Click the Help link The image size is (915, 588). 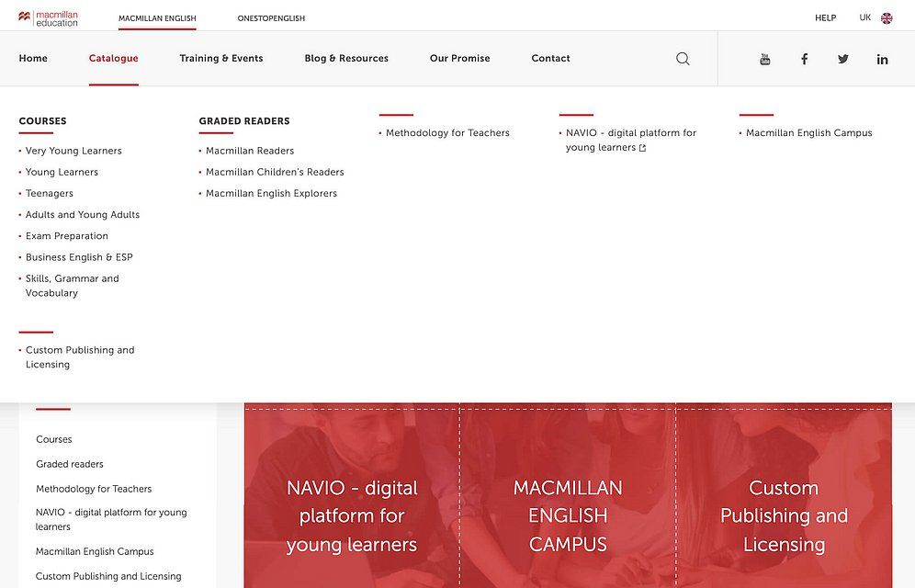pos(825,18)
